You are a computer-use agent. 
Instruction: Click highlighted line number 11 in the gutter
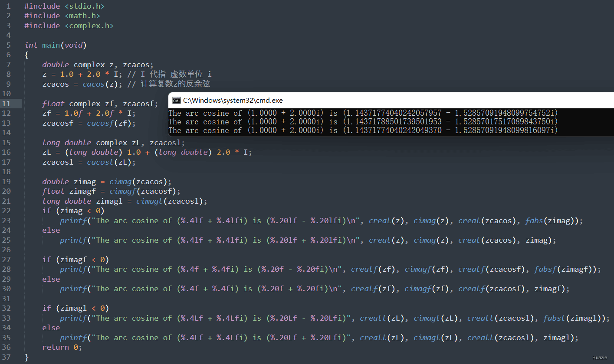[7, 104]
